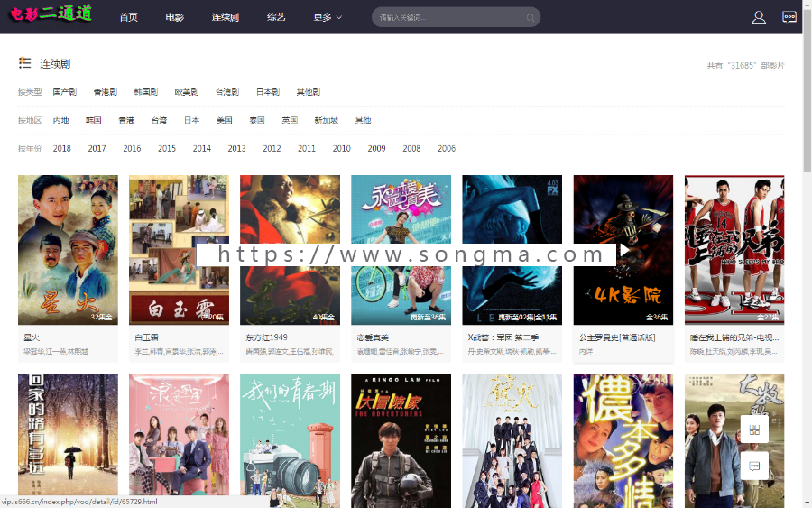812x508 pixels.
Task: Click the list icon beside 连续剧 heading
Action: [x=25, y=62]
